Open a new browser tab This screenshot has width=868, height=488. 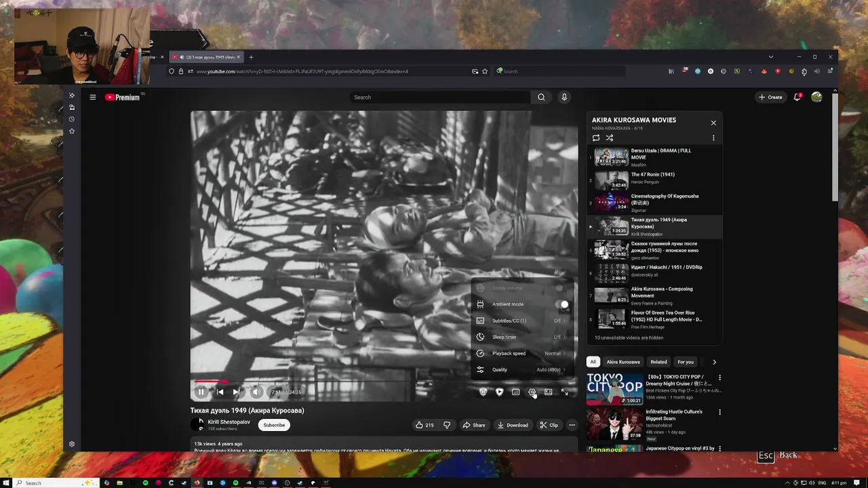coord(251,57)
